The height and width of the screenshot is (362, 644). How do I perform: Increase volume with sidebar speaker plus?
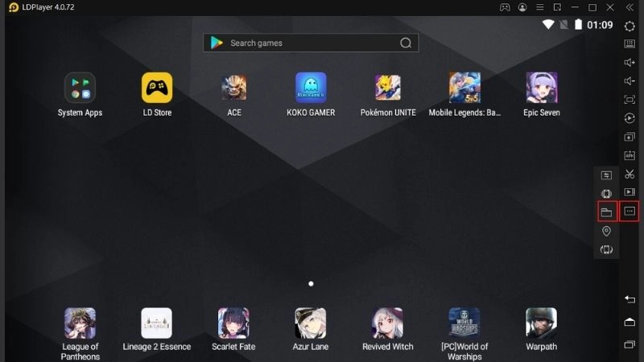click(630, 63)
